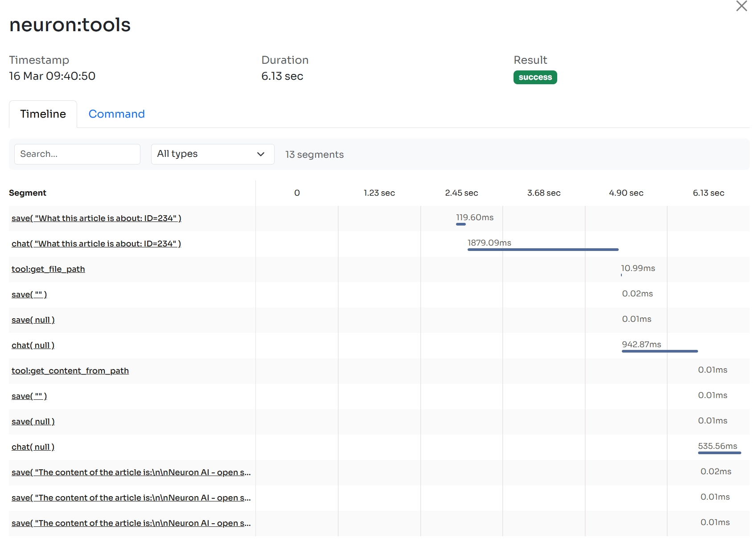Click the Segment column header
The image size is (756, 542).
[x=28, y=193]
